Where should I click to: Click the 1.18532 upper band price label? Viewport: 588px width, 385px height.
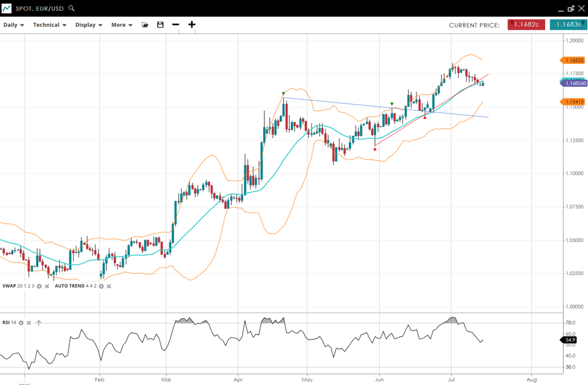click(574, 60)
